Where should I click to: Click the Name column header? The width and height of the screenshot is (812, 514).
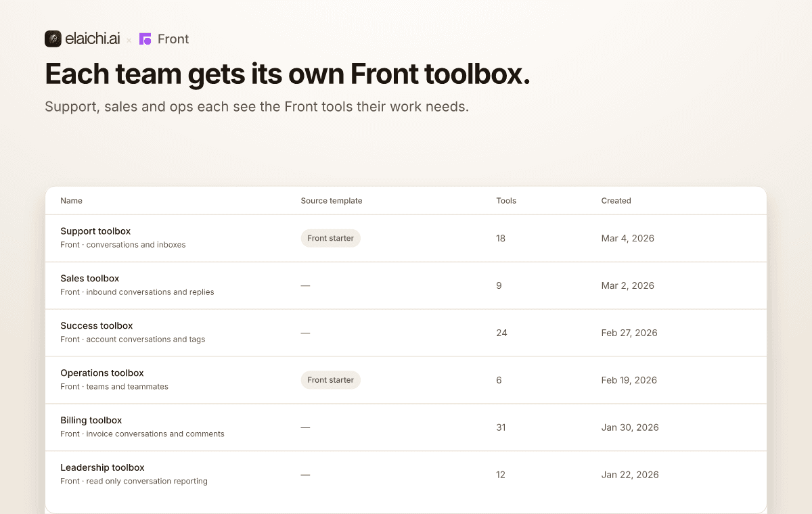tap(71, 201)
